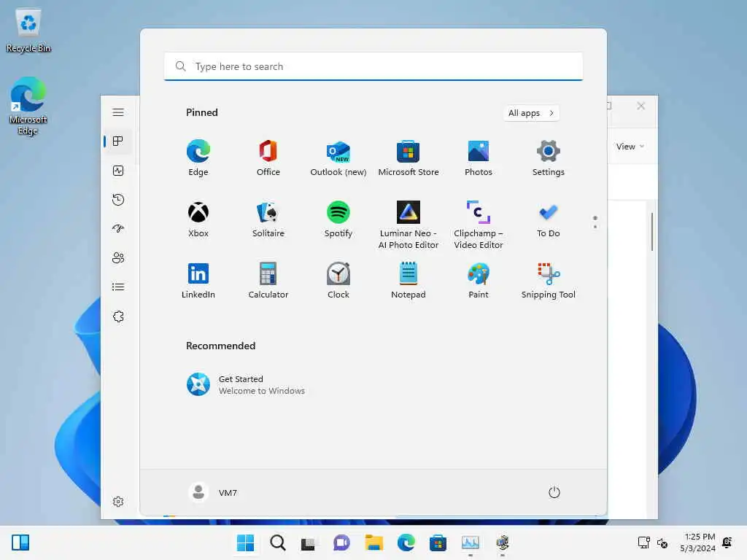This screenshot has height=560, width=747.
Task: Open the notification bell in the tray
Action: pyautogui.click(x=727, y=542)
